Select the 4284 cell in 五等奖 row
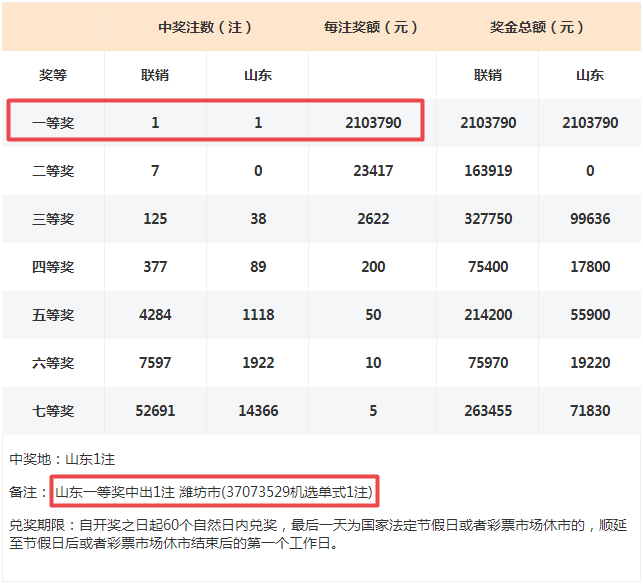 click(x=155, y=315)
